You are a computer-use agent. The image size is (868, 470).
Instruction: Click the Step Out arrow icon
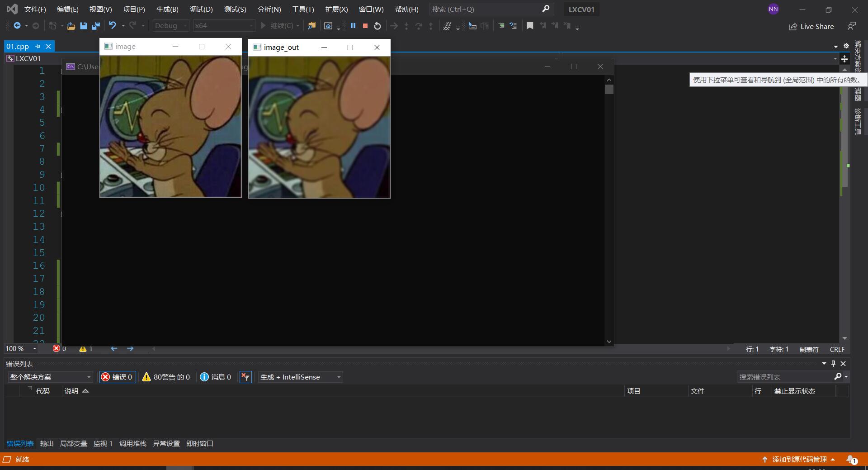pos(430,26)
